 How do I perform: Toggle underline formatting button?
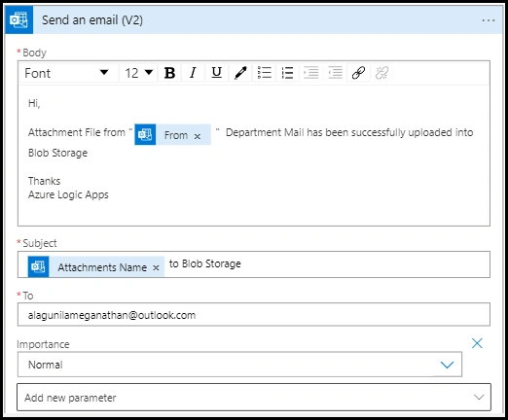point(217,73)
